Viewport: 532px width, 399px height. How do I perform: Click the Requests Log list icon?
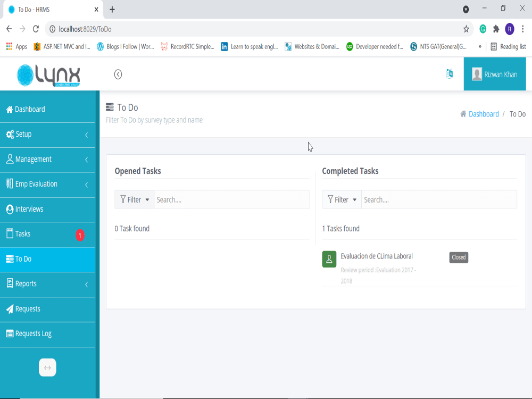click(10, 334)
